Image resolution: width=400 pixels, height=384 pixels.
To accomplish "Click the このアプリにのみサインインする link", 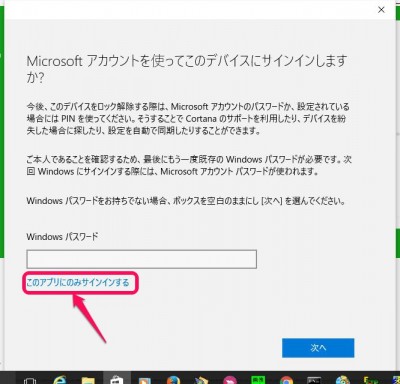I will click(78, 283).
